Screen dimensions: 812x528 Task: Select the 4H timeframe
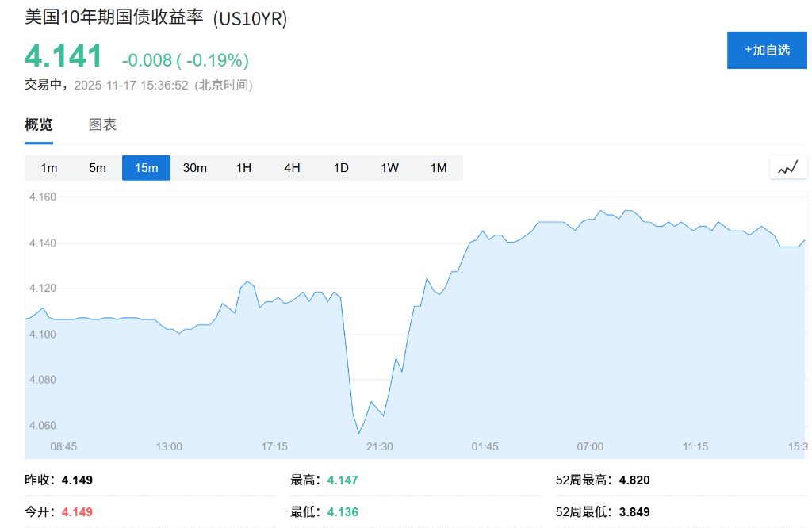pyautogui.click(x=291, y=167)
